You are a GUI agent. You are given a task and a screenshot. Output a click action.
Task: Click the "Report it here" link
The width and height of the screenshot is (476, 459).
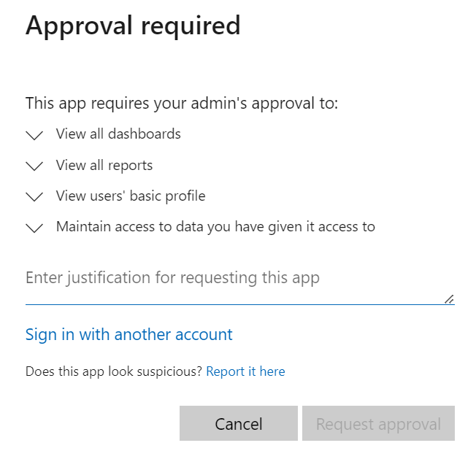pos(245,371)
